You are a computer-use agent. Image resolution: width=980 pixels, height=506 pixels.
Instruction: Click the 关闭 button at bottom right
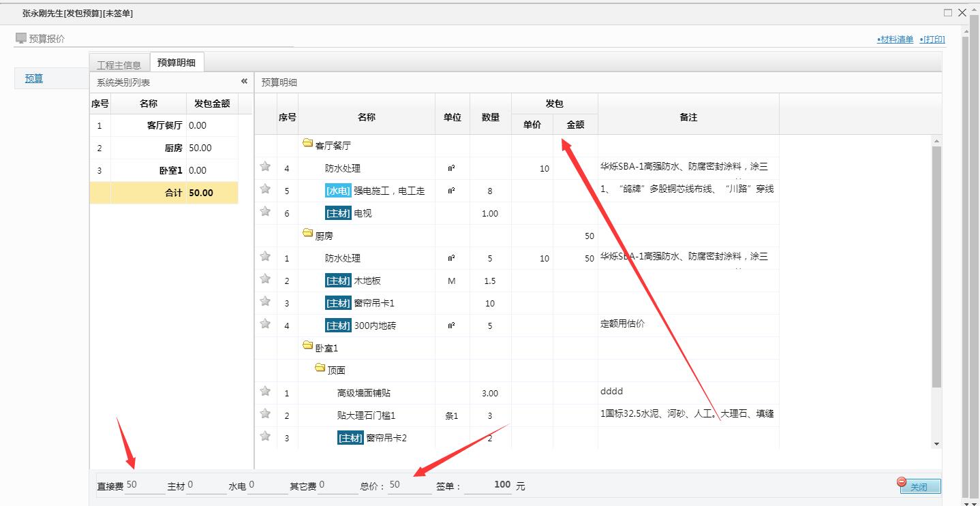(x=921, y=487)
